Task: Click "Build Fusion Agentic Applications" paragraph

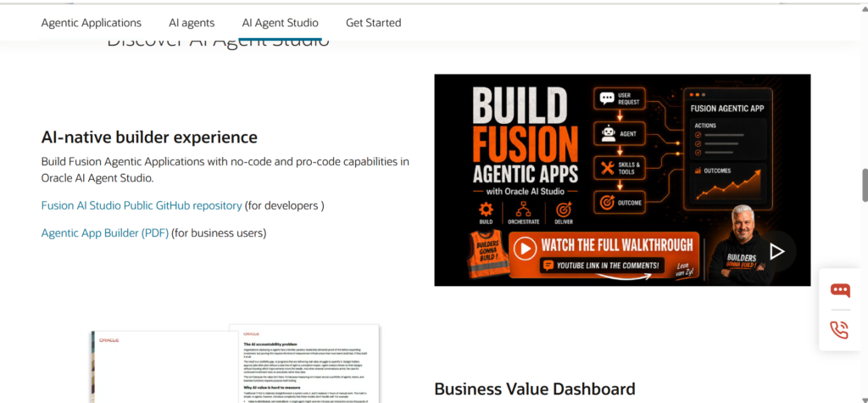Action: click(225, 171)
